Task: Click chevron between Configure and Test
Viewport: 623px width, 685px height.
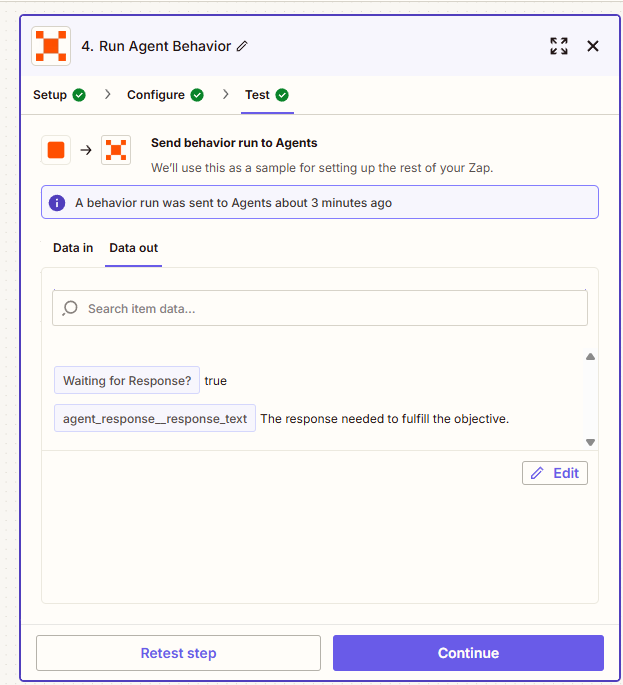Action: 225,94
